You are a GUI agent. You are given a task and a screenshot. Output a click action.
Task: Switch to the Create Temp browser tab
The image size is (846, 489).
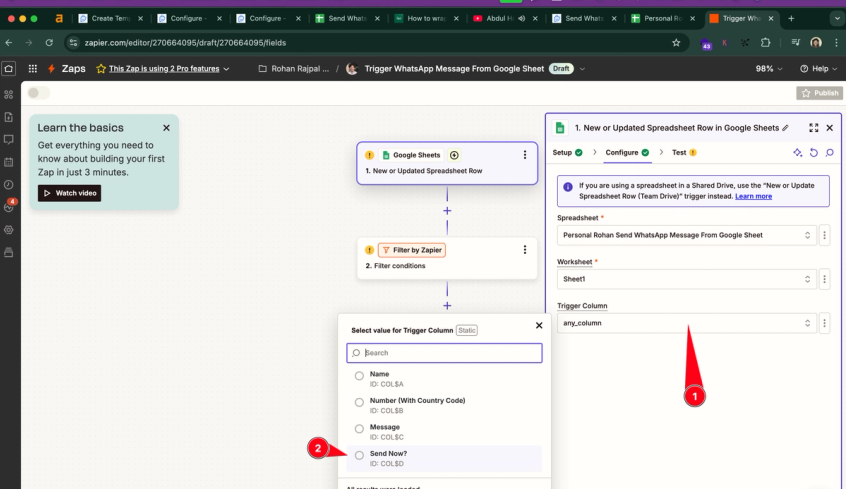[x=111, y=18]
